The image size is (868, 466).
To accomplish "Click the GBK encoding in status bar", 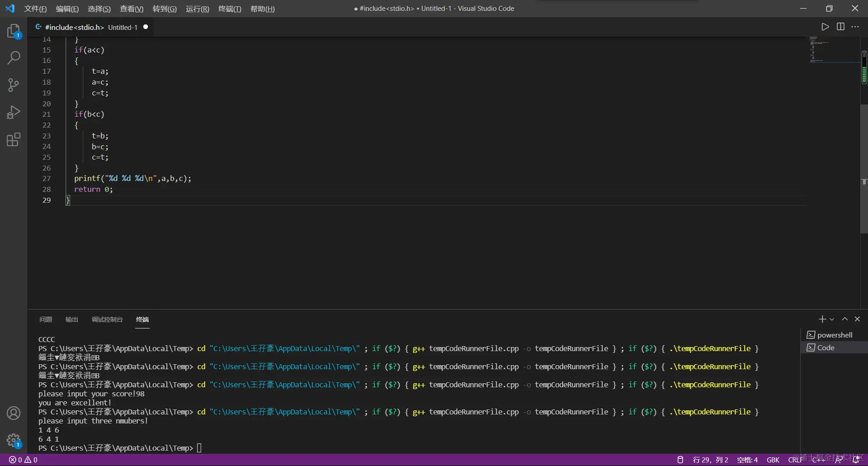I will (x=773, y=460).
